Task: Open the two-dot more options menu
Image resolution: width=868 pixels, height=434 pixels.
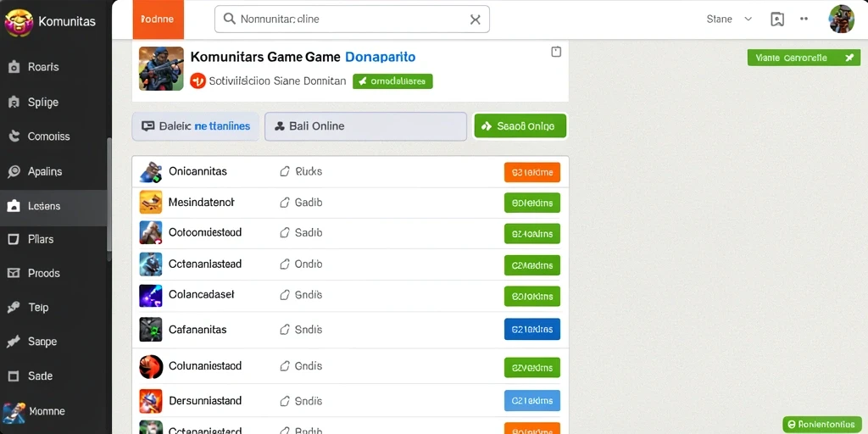Action: click(x=804, y=19)
